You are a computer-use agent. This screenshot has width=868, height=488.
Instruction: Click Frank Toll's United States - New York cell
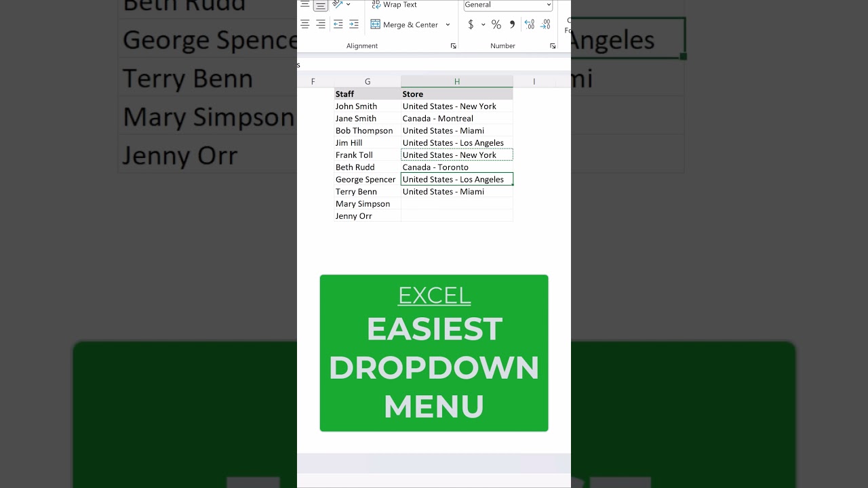click(457, 155)
